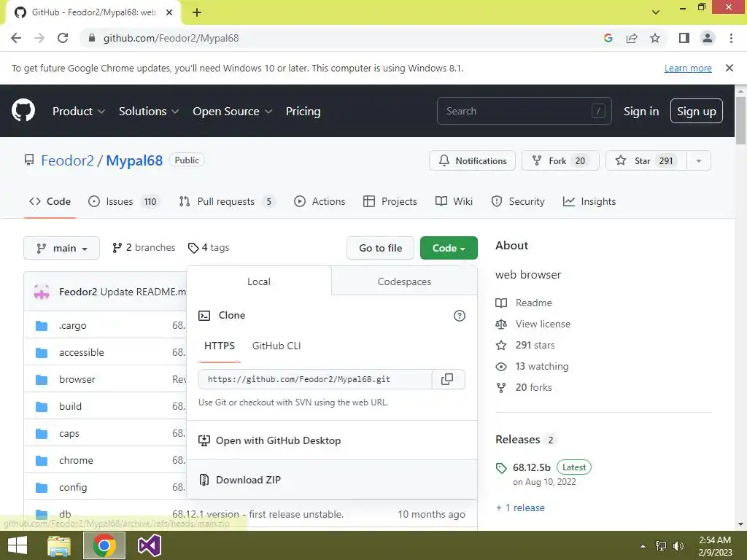Expand the Product menu
This screenshot has height=560, width=747.
(x=79, y=111)
